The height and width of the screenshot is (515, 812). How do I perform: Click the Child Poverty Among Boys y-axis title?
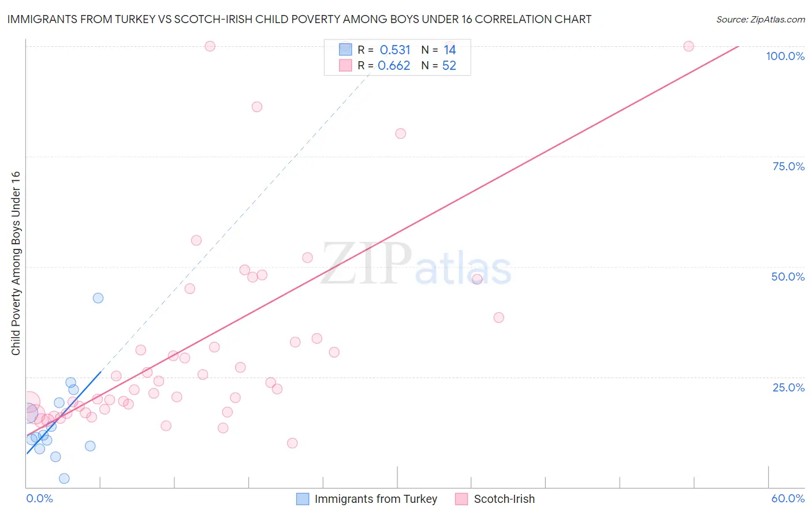16,263
